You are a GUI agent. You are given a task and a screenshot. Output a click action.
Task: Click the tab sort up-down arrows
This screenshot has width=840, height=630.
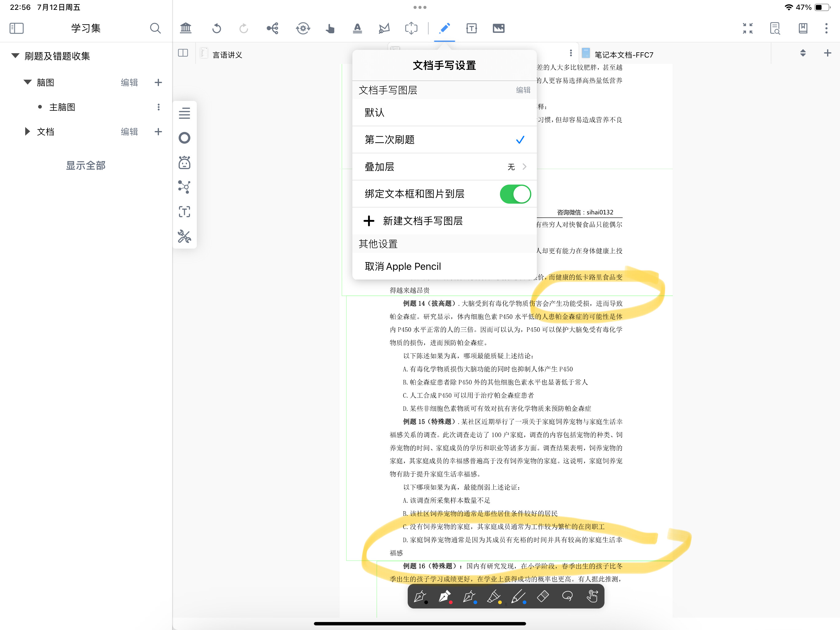pyautogui.click(x=802, y=53)
